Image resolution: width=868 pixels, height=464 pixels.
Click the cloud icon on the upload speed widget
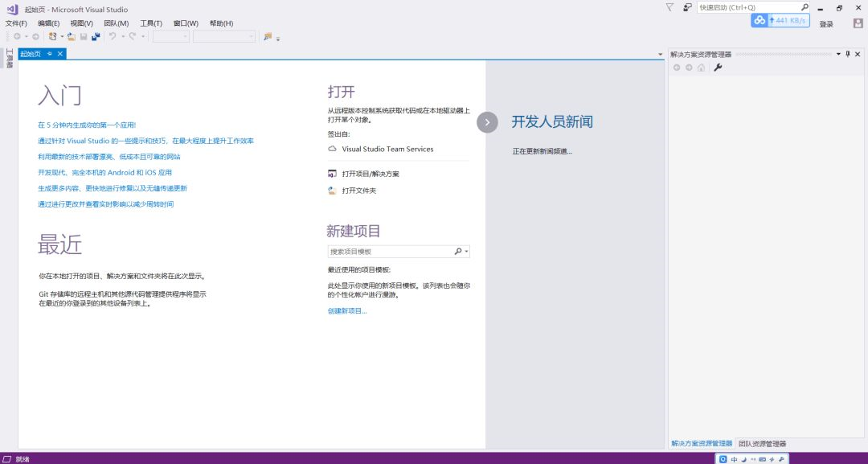(x=759, y=20)
